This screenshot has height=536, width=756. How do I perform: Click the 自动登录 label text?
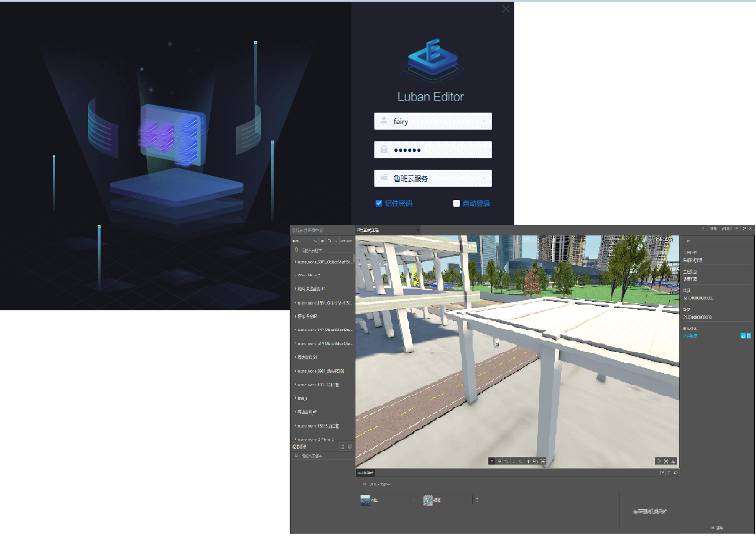pyautogui.click(x=477, y=203)
